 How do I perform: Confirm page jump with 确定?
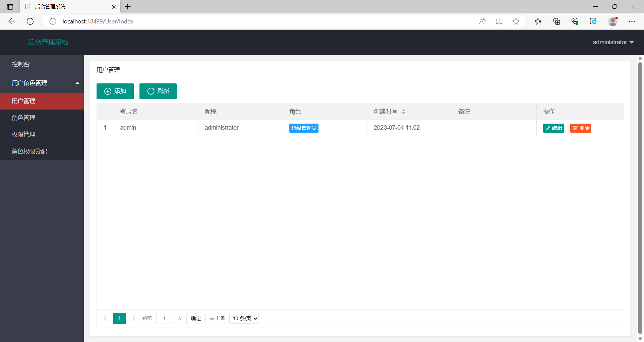coord(196,318)
